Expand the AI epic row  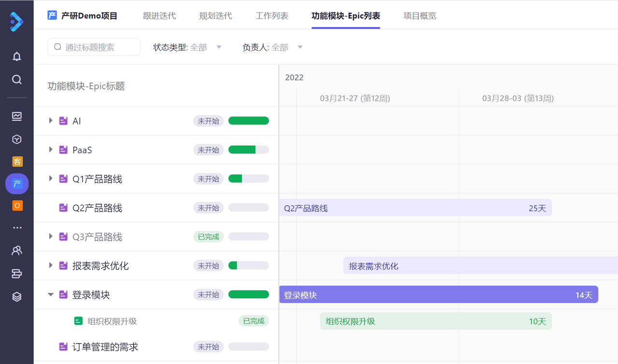pyautogui.click(x=51, y=121)
